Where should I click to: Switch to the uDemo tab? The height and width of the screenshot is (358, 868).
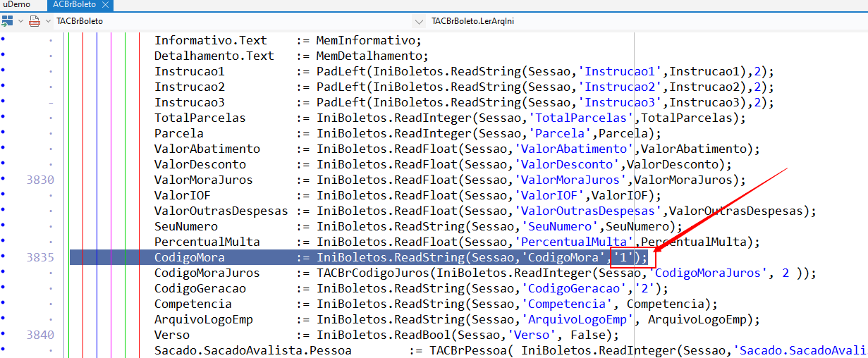tap(17, 4)
